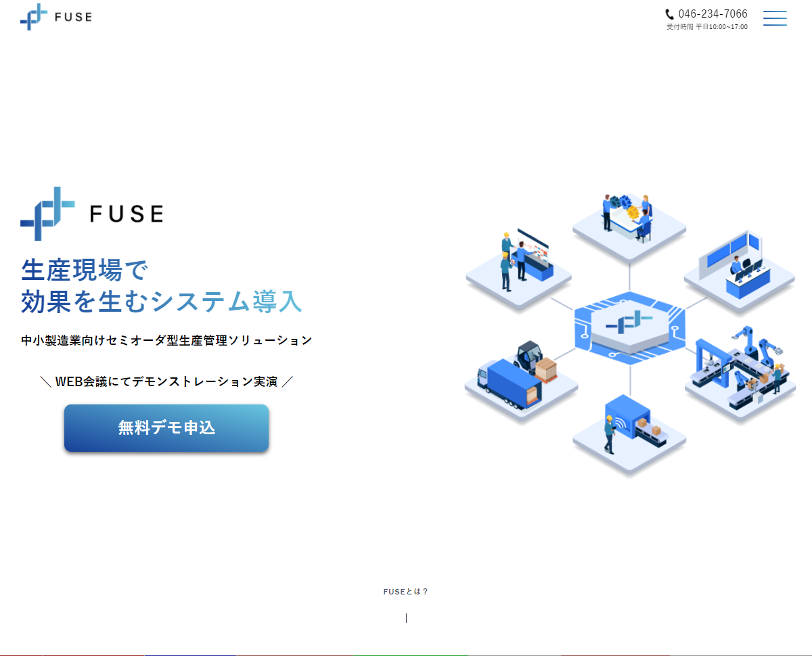Click the phone handset icon
The image size is (812, 656).
click(x=670, y=14)
